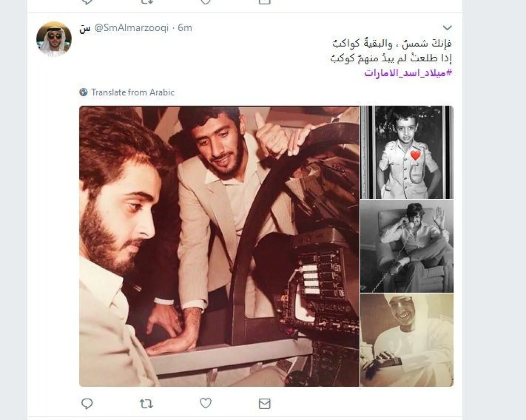Retweet the SmAlmarzooqi post
This screenshot has height=420, width=526.
[146, 403]
